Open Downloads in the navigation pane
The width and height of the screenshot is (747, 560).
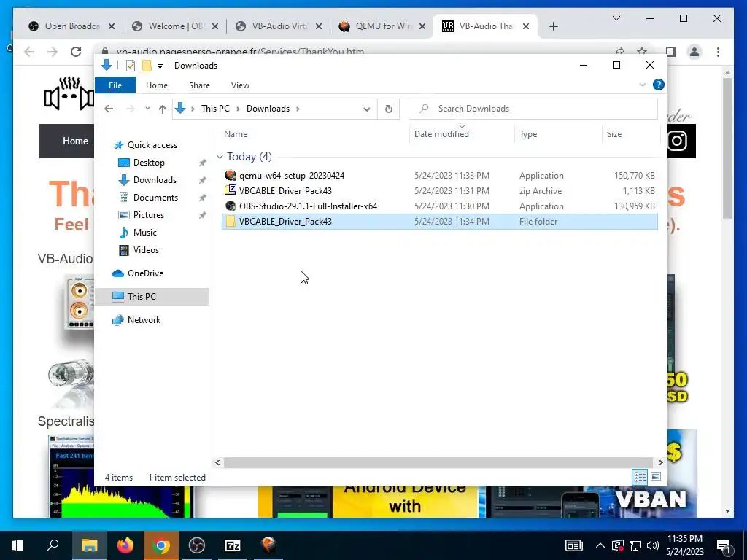tap(155, 180)
